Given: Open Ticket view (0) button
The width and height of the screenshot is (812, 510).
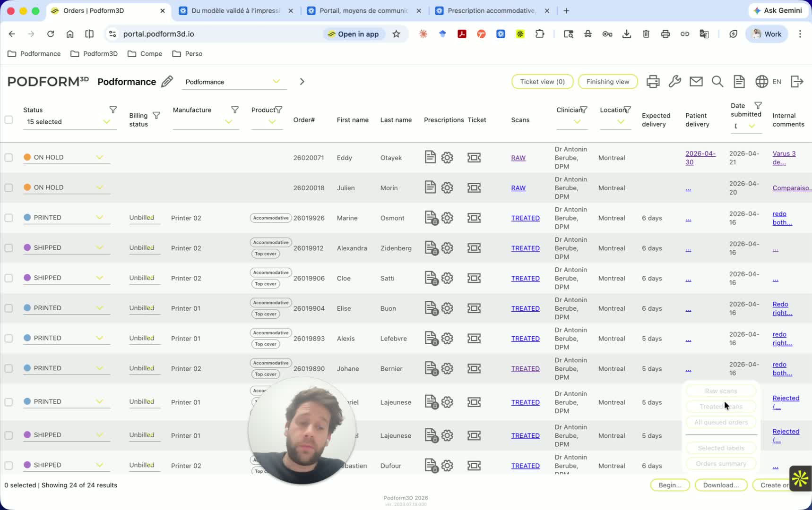Looking at the screenshot, I should [542, 82].
